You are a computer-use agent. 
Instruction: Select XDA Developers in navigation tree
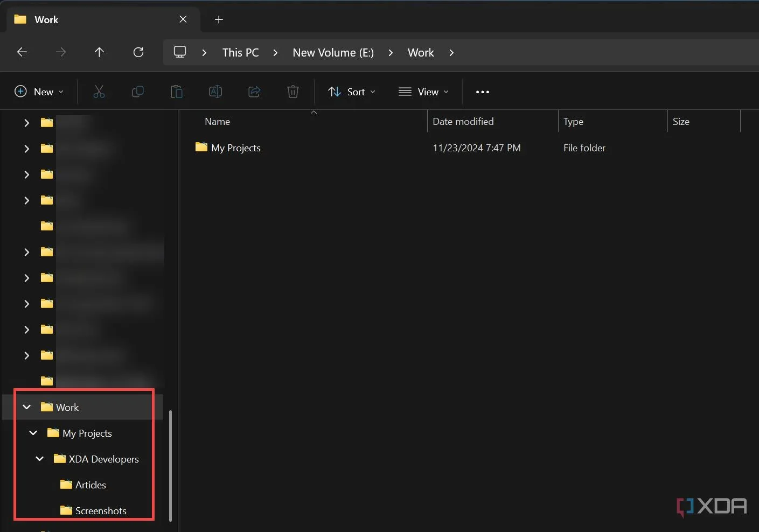103,459
